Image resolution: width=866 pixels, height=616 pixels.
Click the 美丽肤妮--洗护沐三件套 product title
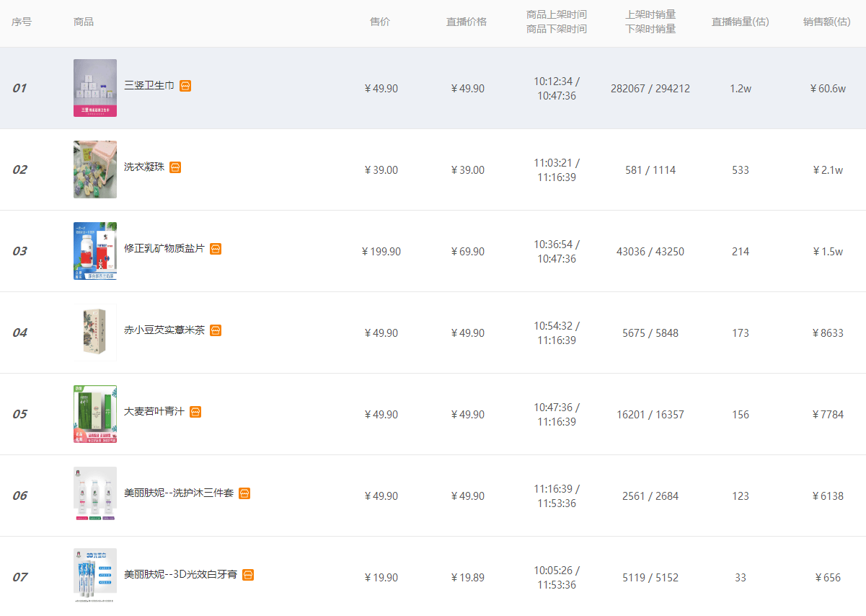point(179,493)
